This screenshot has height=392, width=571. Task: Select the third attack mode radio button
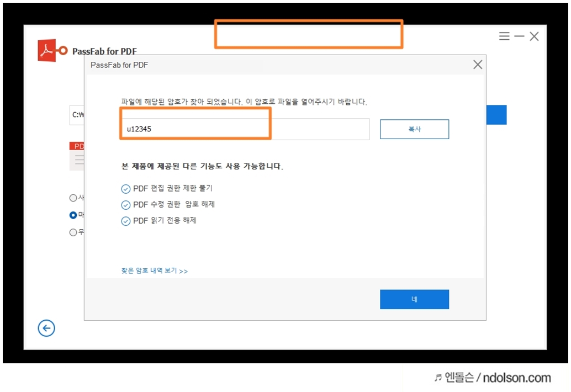tap(73, 232)
